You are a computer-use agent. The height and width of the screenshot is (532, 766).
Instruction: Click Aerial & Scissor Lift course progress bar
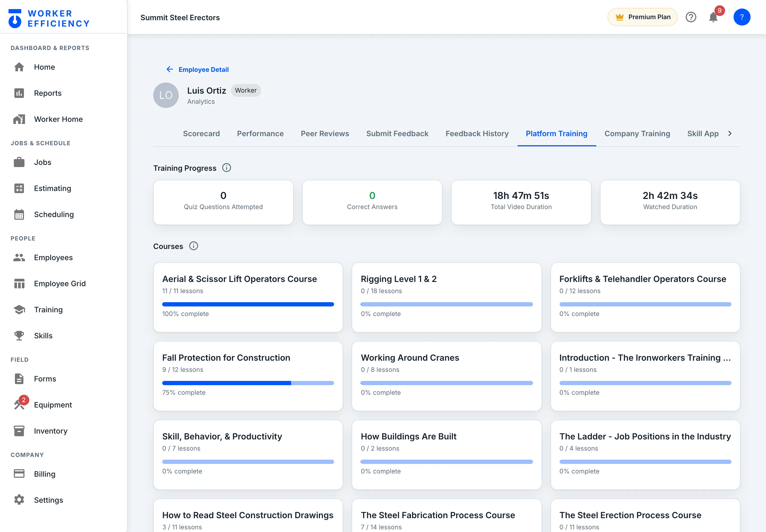(x=248, y=304)
